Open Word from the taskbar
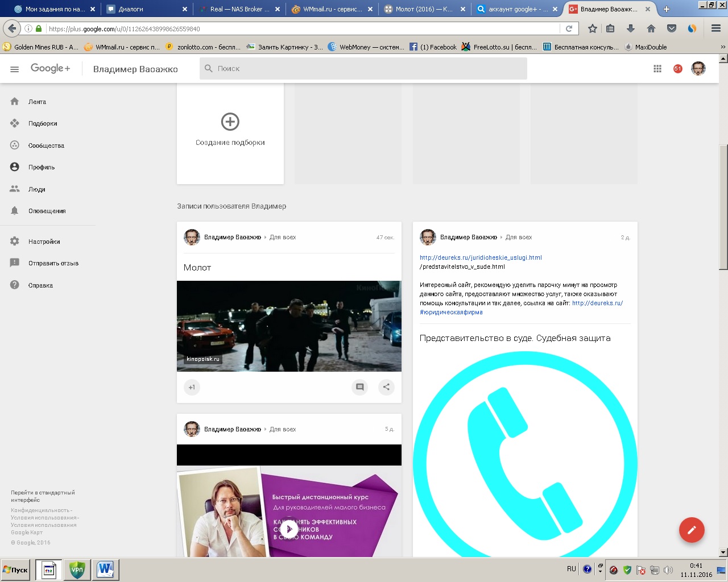The image size is (728, 582). (x=105, y=569)
